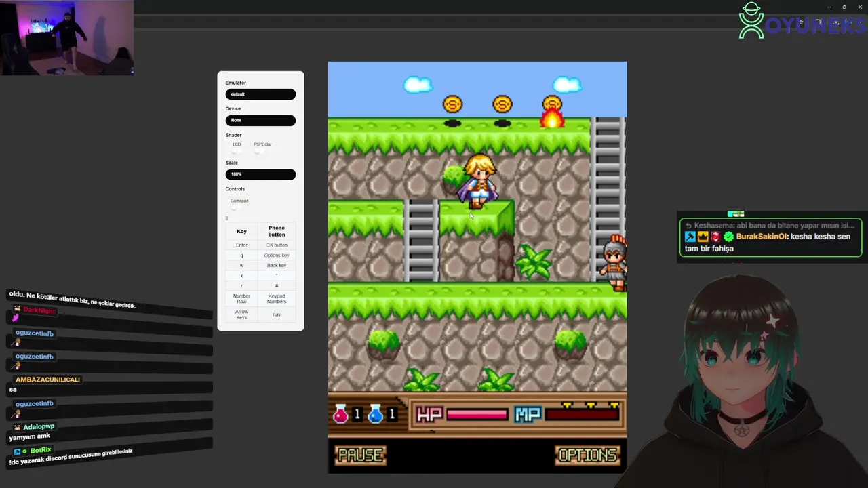Screen dimensions: 868x488
Task: Click the dark red MP bar
Action: click(x=582, y=414)
